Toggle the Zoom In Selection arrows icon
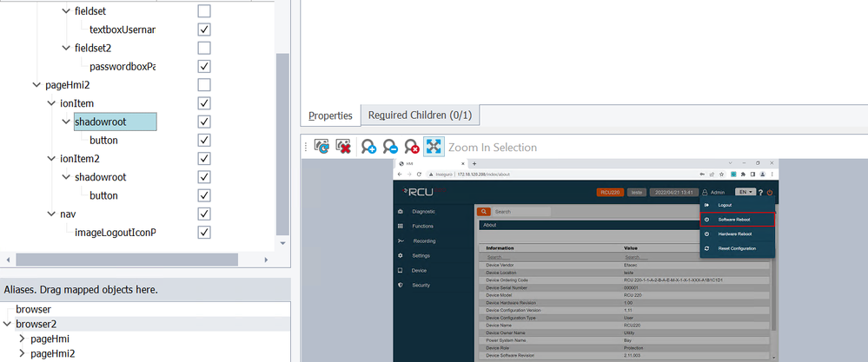Viewport: 868px width, 362px height. coord(434,147)
